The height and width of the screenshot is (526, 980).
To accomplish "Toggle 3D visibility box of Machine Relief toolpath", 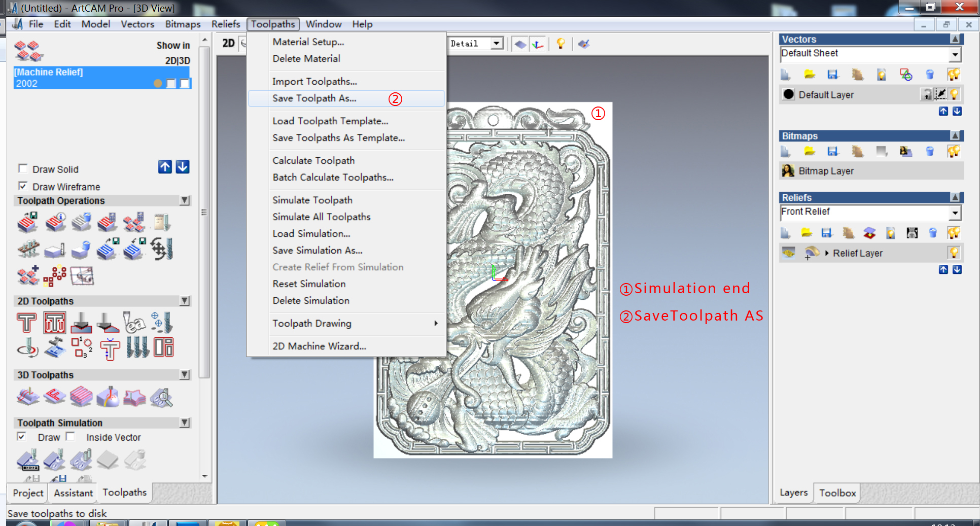I will [x=185, y=83].
